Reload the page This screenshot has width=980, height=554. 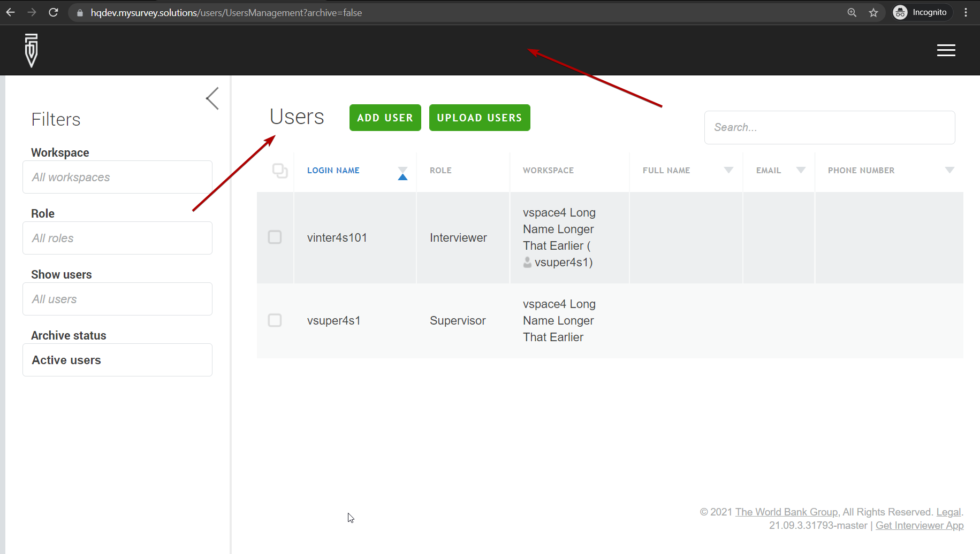coord(53,12)
